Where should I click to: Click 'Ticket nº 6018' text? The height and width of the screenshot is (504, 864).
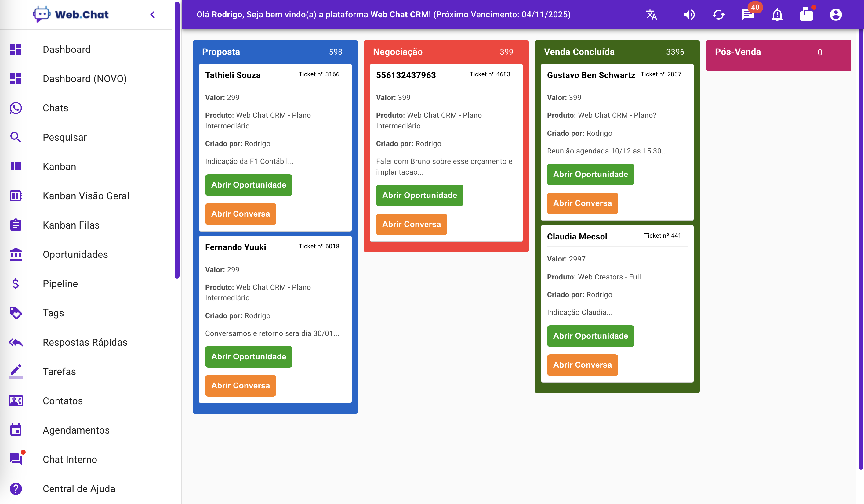tap(319, 246)
